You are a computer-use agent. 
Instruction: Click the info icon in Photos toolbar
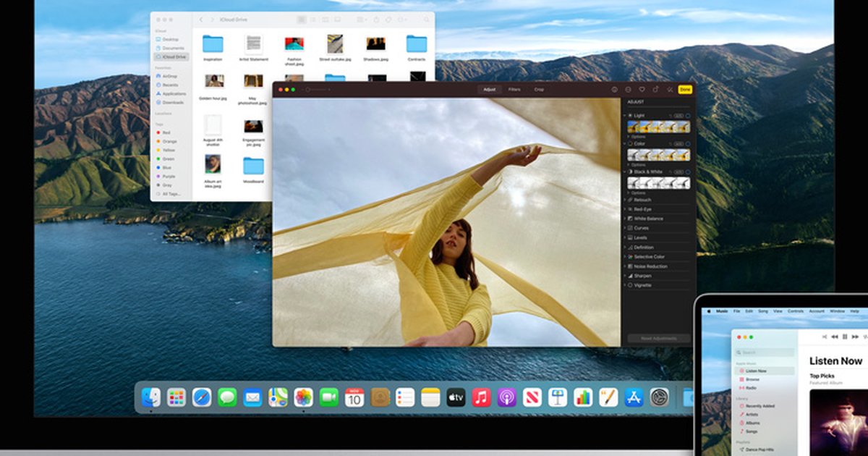click(614, 90)
